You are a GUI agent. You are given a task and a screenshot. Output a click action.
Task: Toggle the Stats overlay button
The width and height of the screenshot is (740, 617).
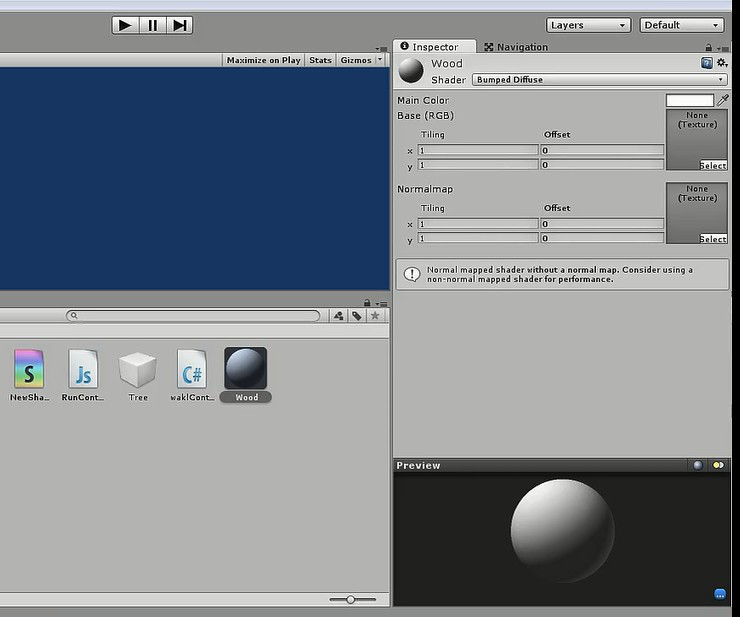[x=320, y=60]
